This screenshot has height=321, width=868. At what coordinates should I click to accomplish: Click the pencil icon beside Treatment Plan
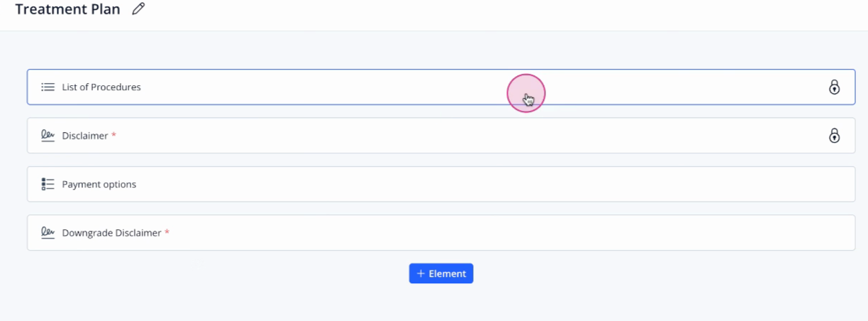tap(138, 9)
